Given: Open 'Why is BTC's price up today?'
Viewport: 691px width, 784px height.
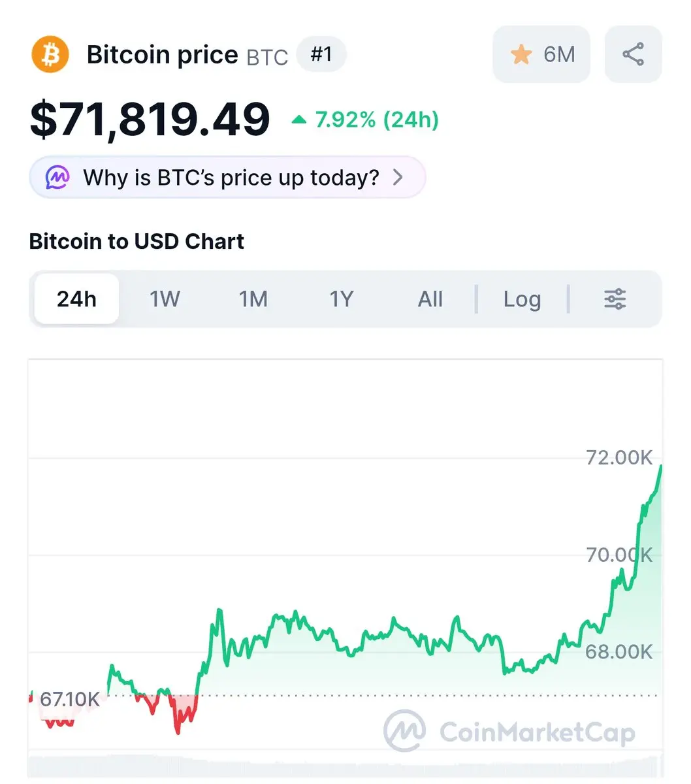Looking at the screenshot, I should tap(231, 177).
